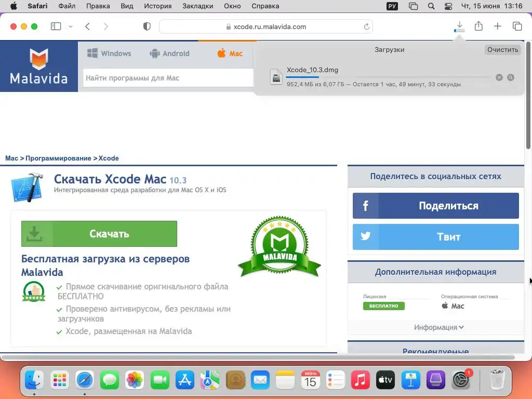Image resolution: width=532 pixels, height=399 pixels.
Task: Open Stage Manager windows icon in menu bar
Action: point(413,6)
